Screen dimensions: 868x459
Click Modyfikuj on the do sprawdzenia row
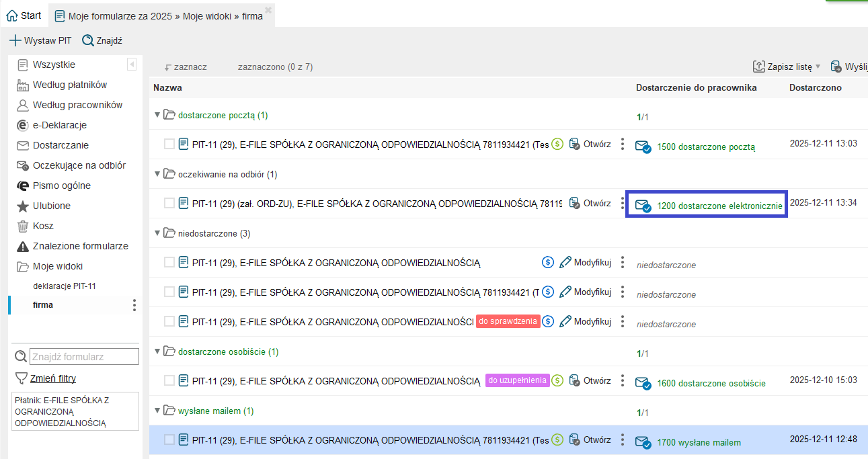pos(586,321)
